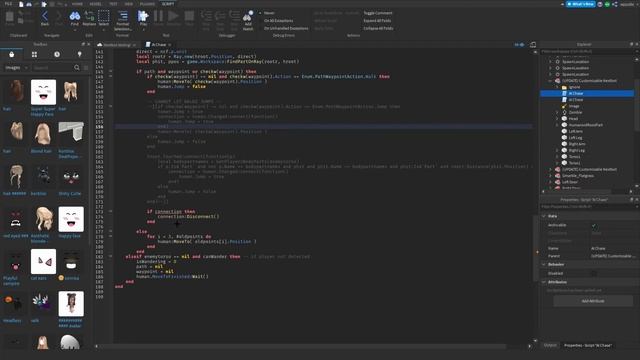This screenshot has height=360, width=640.
Task: Expand the Smartie_Patgrezz model
Action: click(551, 176)
